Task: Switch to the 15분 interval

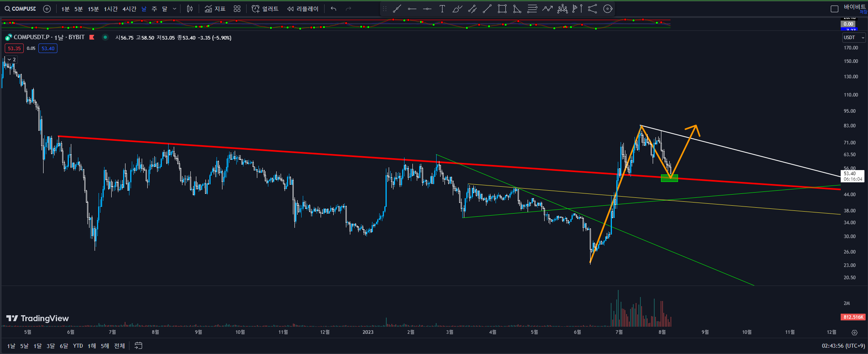Action: [93, 9]
